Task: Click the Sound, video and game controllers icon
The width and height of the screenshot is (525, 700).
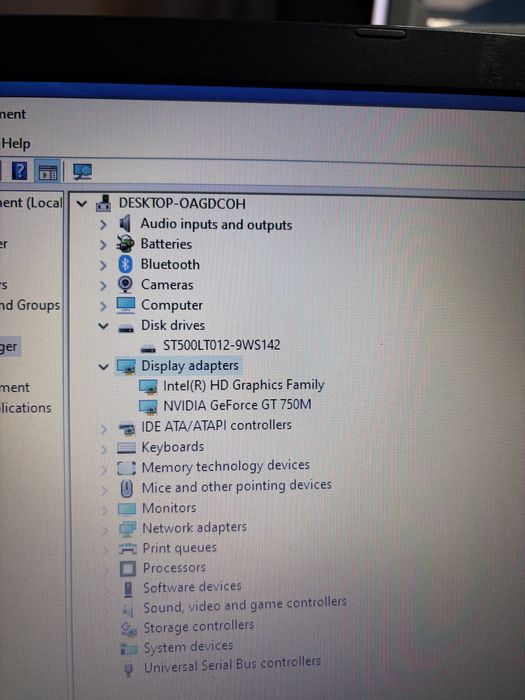Action: pyautogui.click(x=128, y=610)
